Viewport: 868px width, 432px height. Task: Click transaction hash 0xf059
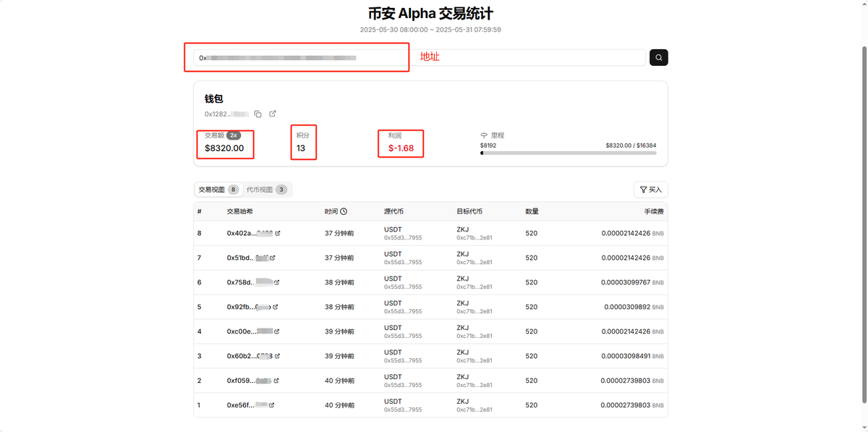click(249, 381)
